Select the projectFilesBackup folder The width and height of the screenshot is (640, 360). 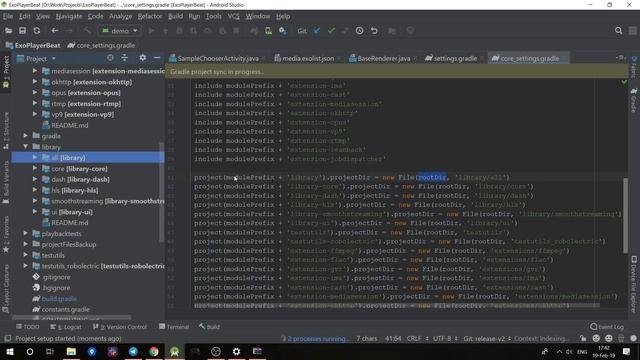69,244
